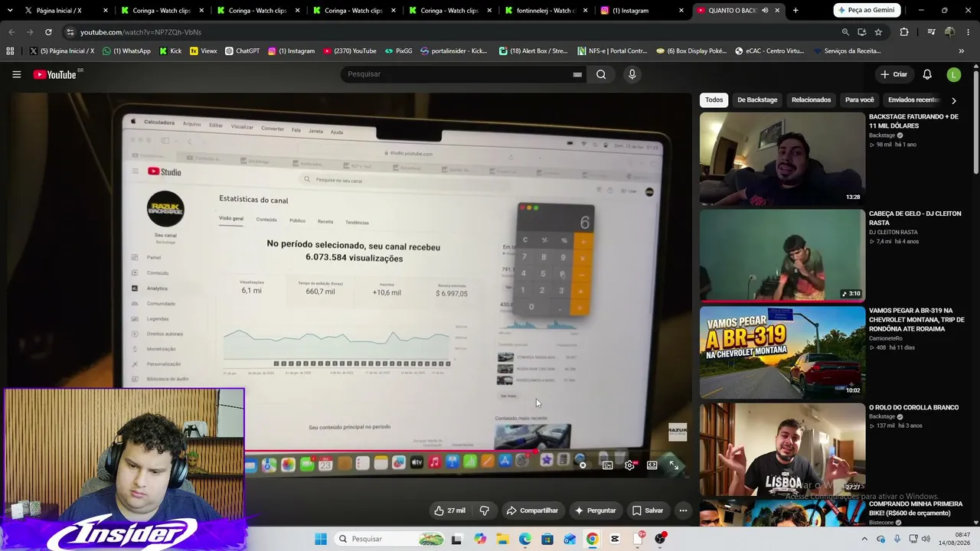Click Chrome's zoom magnifier in address bar
Screen dimensions: 980x551
tap(845, 32)
